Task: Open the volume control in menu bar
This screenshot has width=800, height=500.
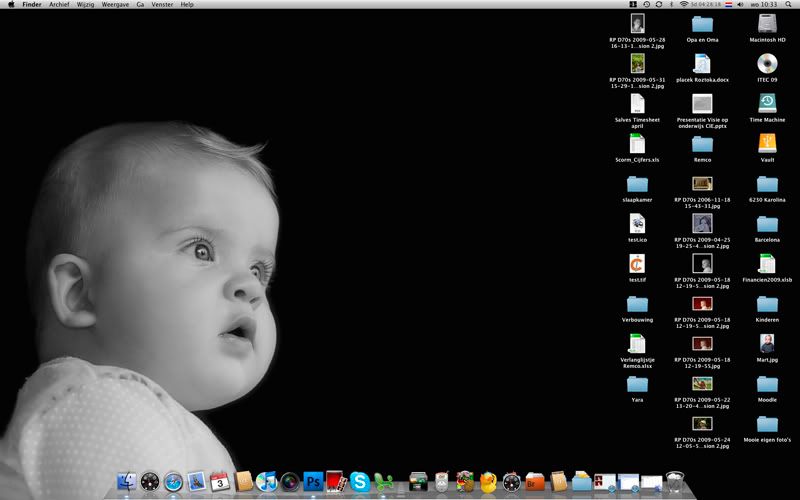Action: coord(740,4)
